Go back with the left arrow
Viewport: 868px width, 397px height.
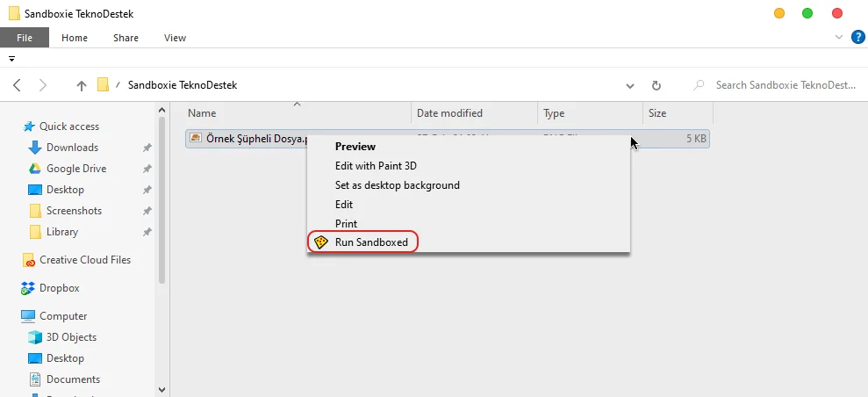[18, 85]
